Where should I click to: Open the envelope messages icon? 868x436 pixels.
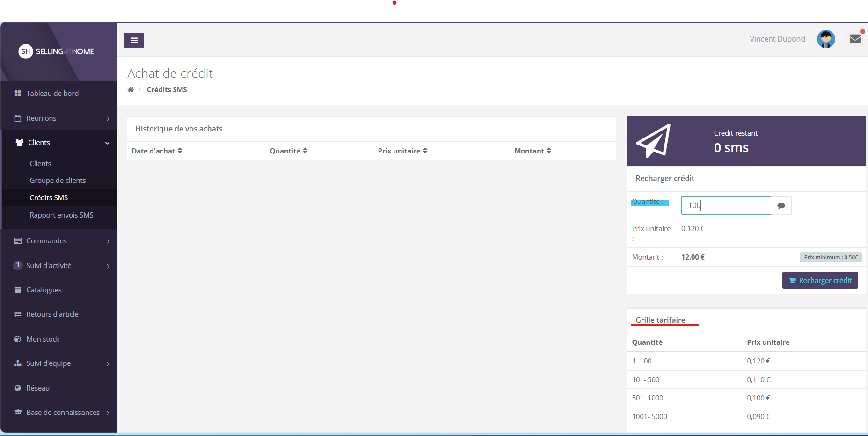[855, 39]
